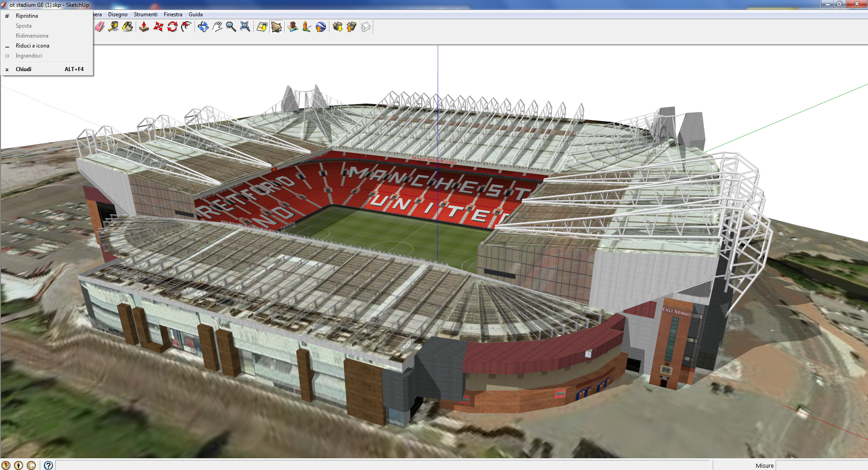Viewport: 868px width, 470px height.
Task: Click the Zoom Extents icon
Action: pyautogui.click(x=245, y=27)
